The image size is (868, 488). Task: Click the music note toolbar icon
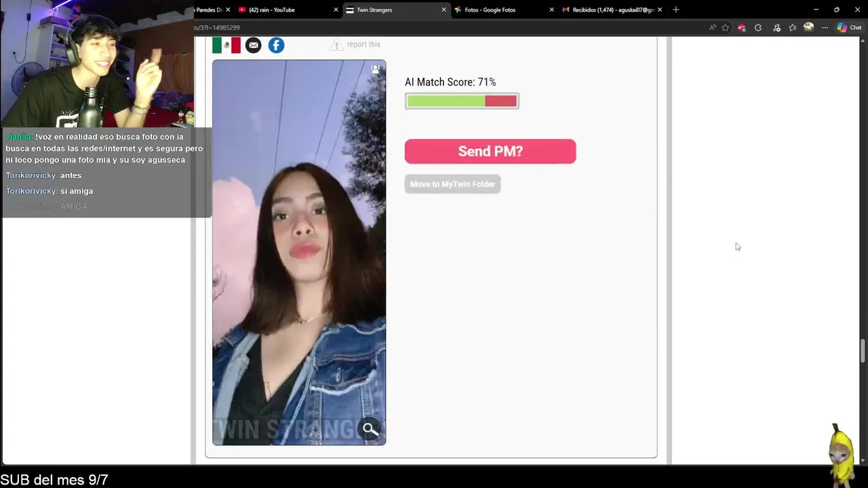[776, 28]
